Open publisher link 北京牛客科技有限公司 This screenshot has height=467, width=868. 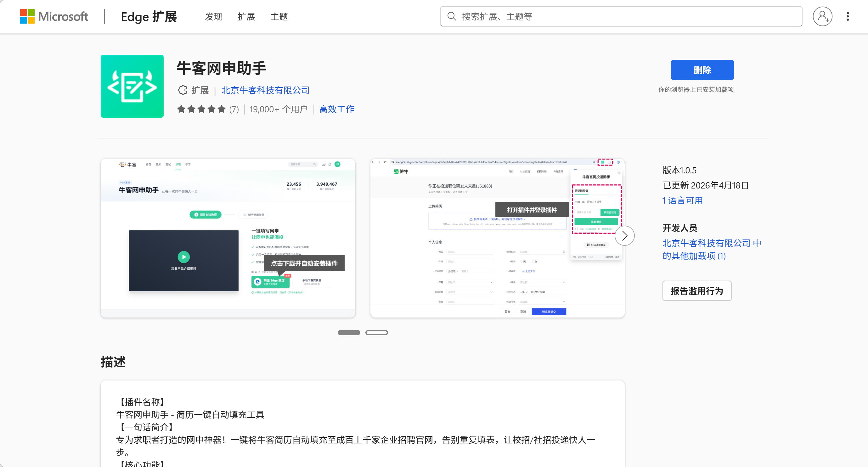tap(266, 90)
